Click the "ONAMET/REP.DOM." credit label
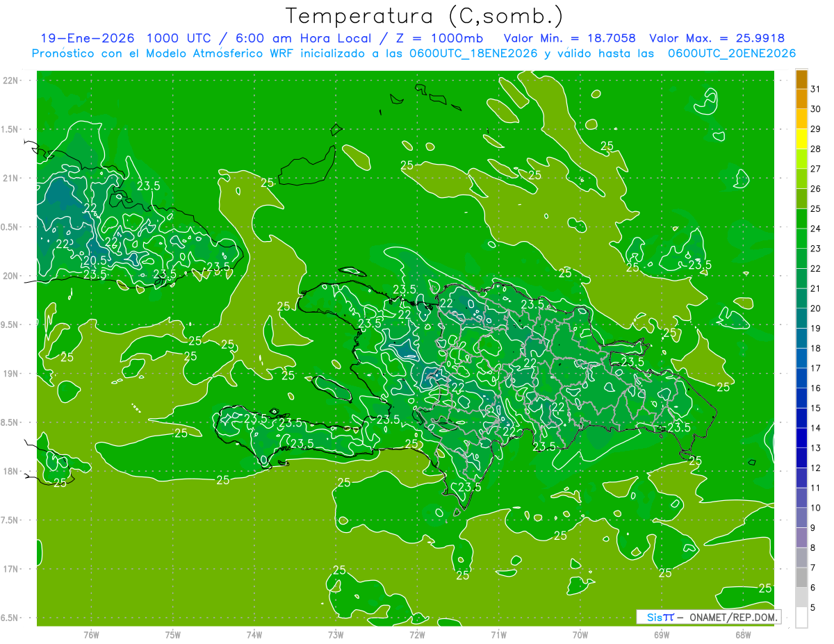The height and width of the screenshot is (644, 834). (733, 617)
